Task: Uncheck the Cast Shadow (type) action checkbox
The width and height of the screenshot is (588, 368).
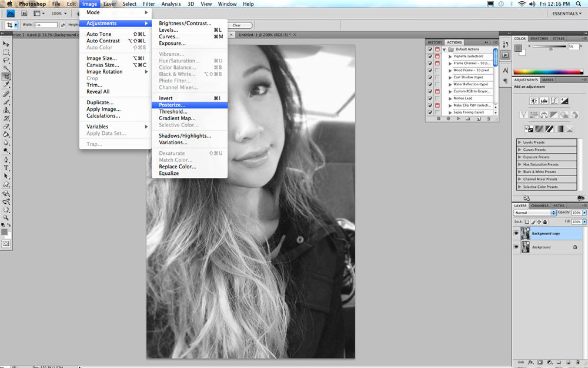Action: click(x=430, y=77)
